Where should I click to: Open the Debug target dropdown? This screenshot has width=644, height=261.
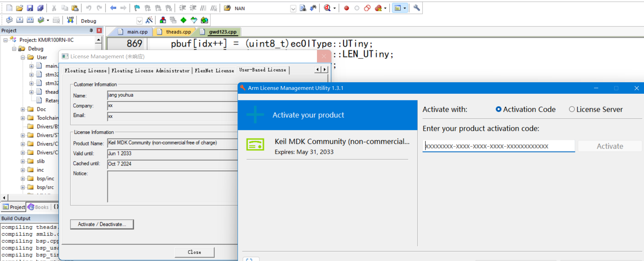click(x=139, y=21)
